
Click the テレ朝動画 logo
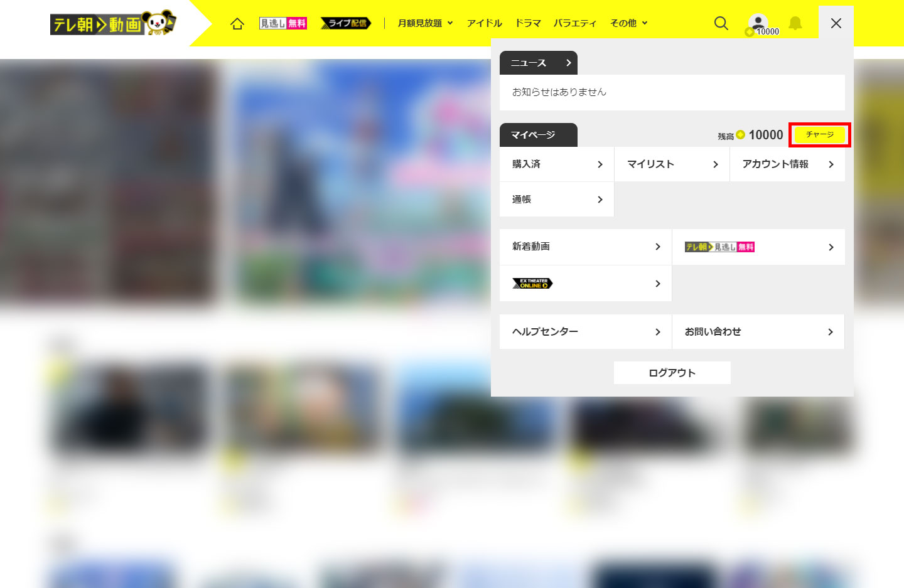[x=113, y=24]
